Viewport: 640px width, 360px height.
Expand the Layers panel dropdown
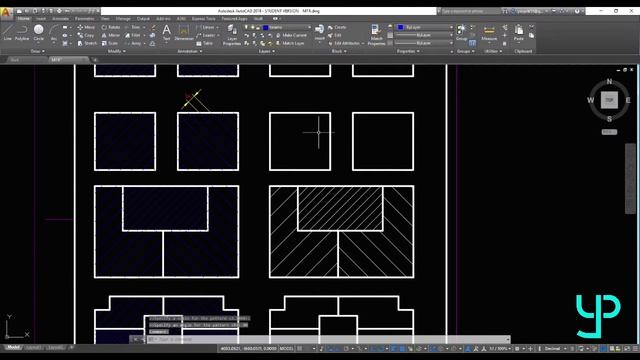point(267,51)
